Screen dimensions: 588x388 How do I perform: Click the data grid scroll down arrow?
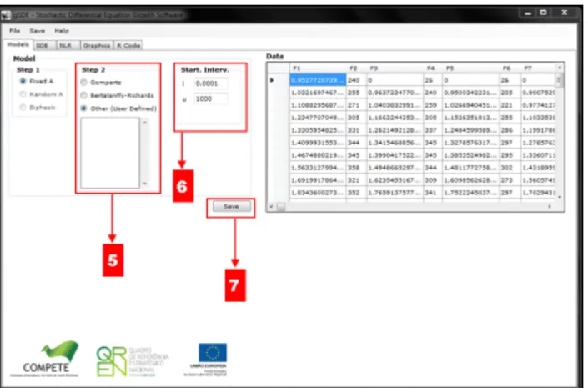coord(560,197)
